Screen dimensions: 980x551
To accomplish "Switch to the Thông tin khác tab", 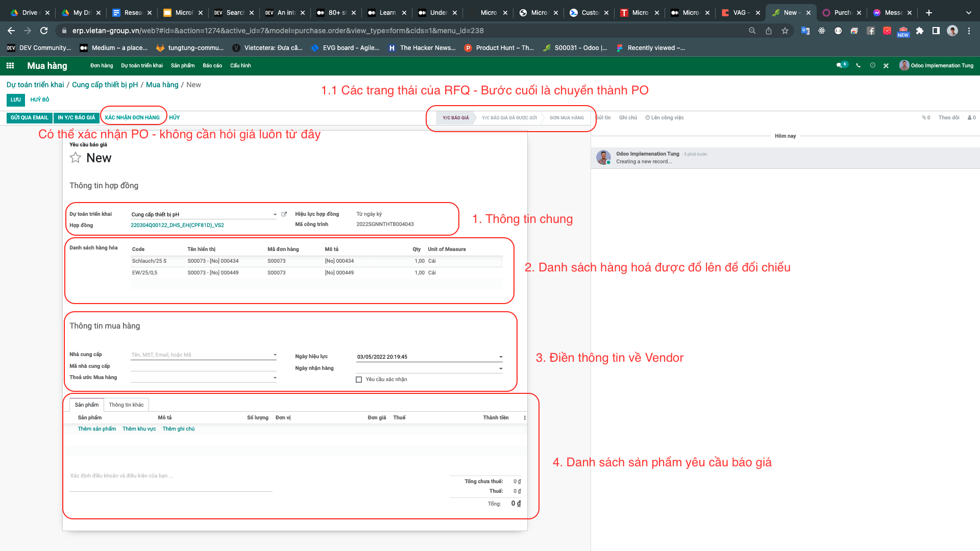I will pyautogui.click(x=126, y=405).
